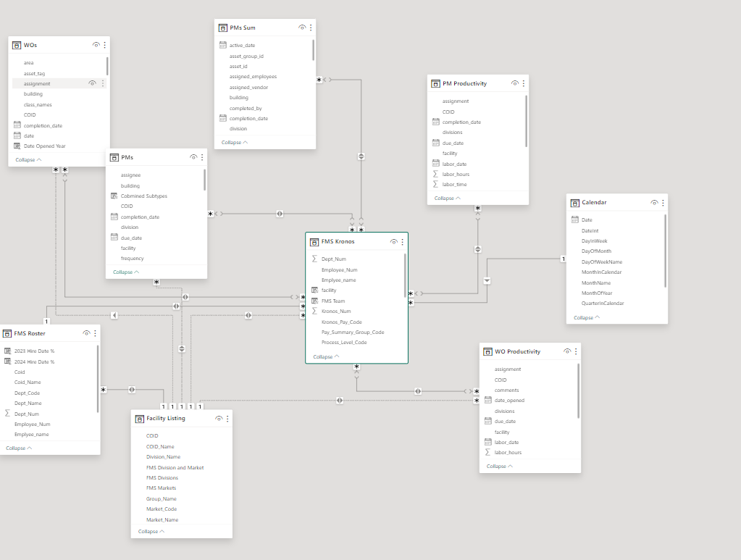Select the assigned_vendor field in PMs Sum
The image size is (741, 560).
tap(248, 88)
